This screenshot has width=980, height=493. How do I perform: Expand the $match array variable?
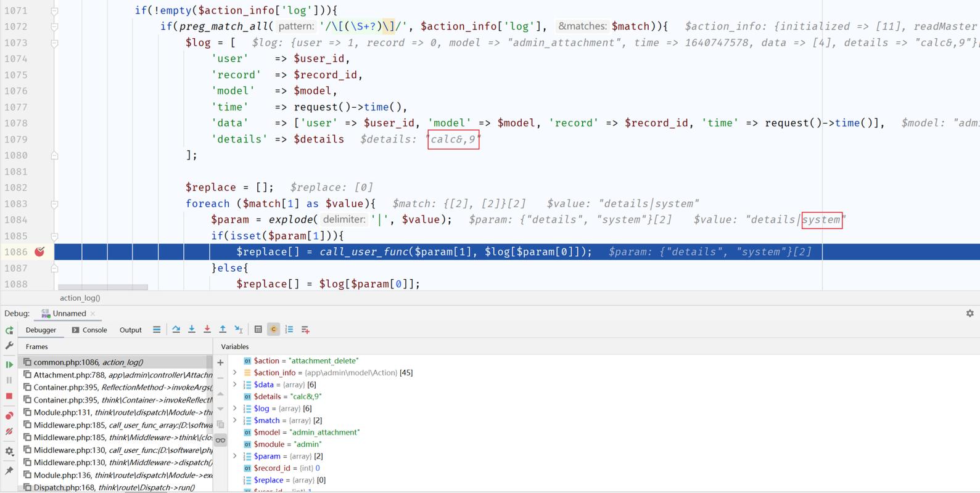(235, 420)
